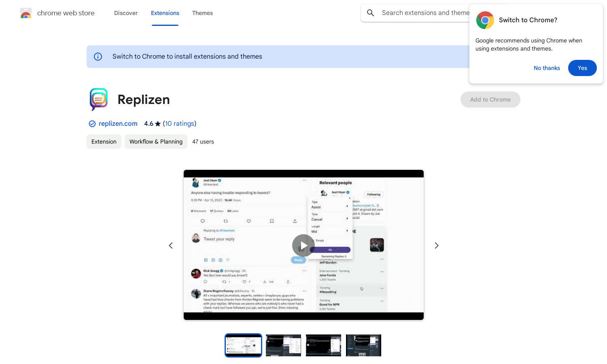Click the Chrome logo in the popup

(485, 20)
